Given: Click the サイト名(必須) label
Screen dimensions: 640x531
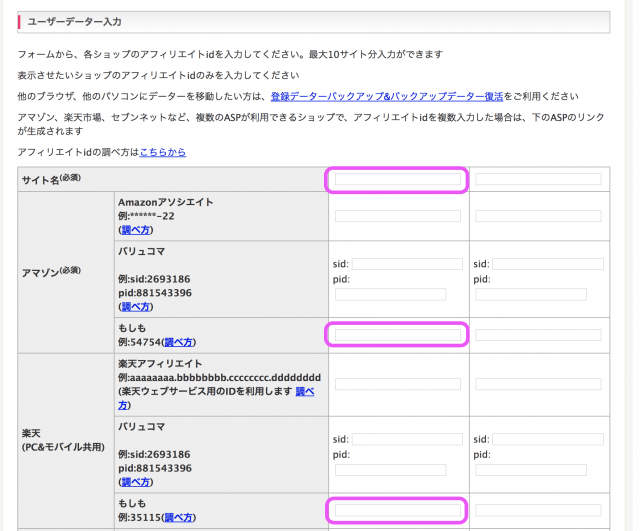Looking at the screenshot, I should coord(51,179).
